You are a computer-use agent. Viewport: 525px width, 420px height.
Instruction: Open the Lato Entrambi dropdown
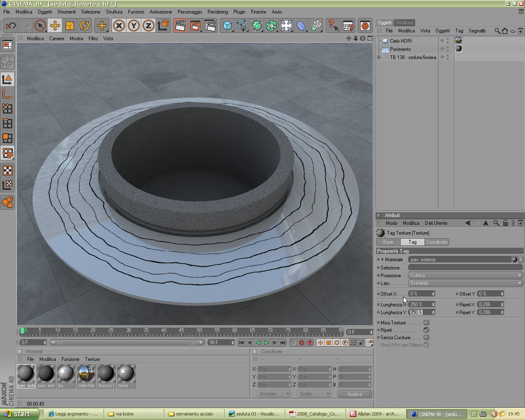pos(466,283)
